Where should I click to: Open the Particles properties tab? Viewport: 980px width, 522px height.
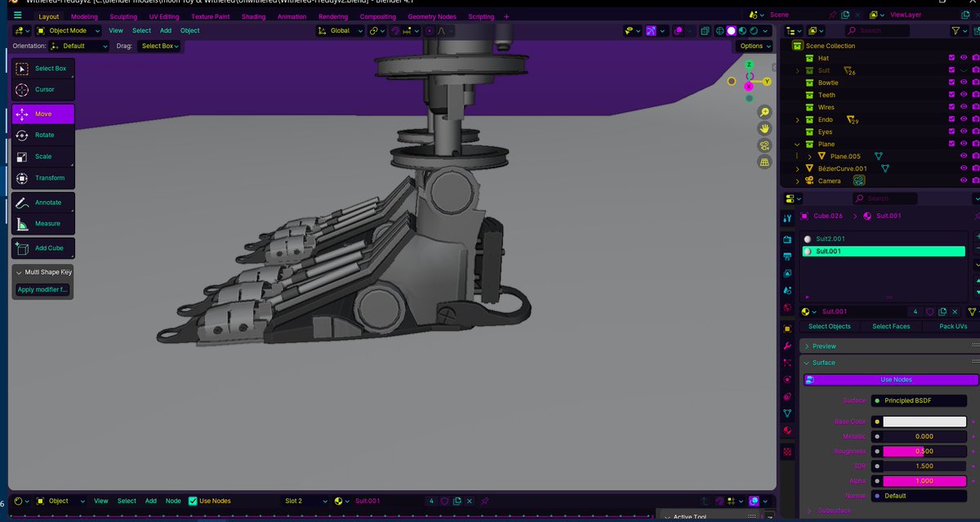[787, 363]
